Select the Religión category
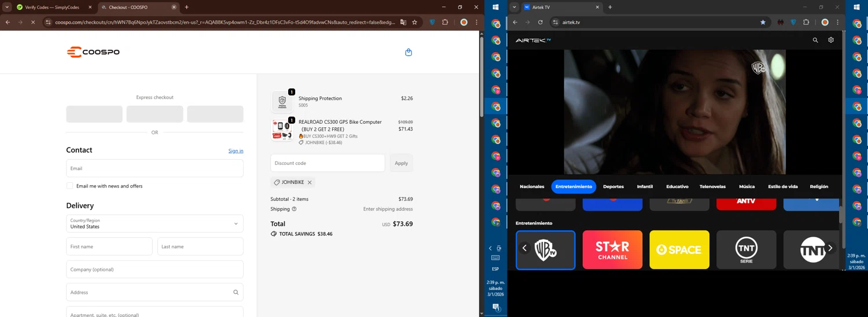The height and width of the screenshot is (317, 868). pyautogui.click(x=819, y=187)
